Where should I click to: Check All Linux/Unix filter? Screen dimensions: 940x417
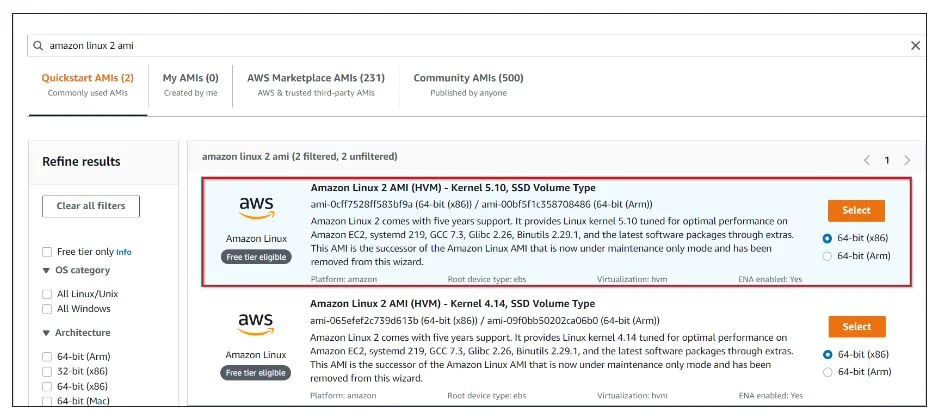[47, 294]
